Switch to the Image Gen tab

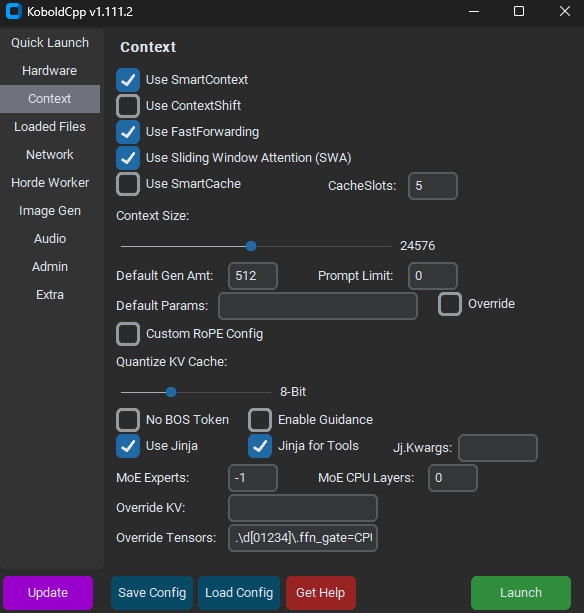pos(50,211)
